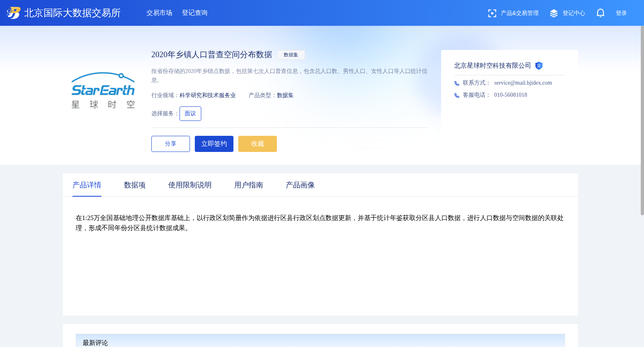Screen dimensions: 644x347
Task: Click the 登记中心 layers icon
Action: tap(554, 13)
